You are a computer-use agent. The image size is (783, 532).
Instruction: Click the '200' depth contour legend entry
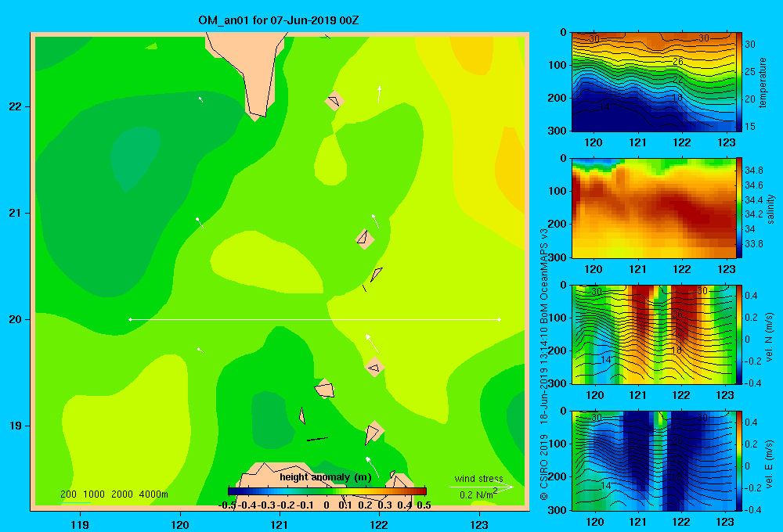tap(68, 494)
